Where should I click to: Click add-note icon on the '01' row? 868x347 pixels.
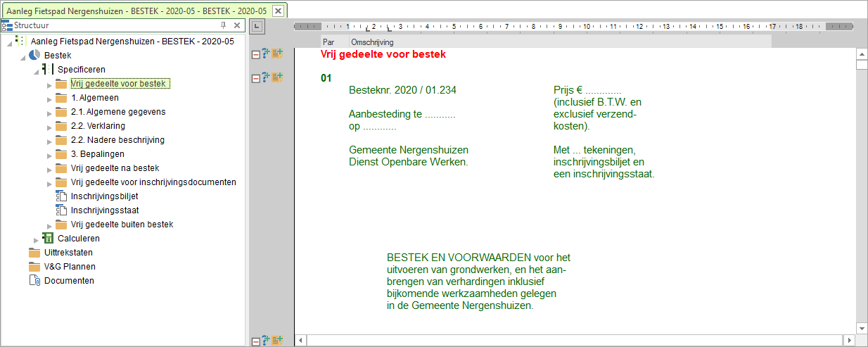pyautogui.click(x=277, y=77)
